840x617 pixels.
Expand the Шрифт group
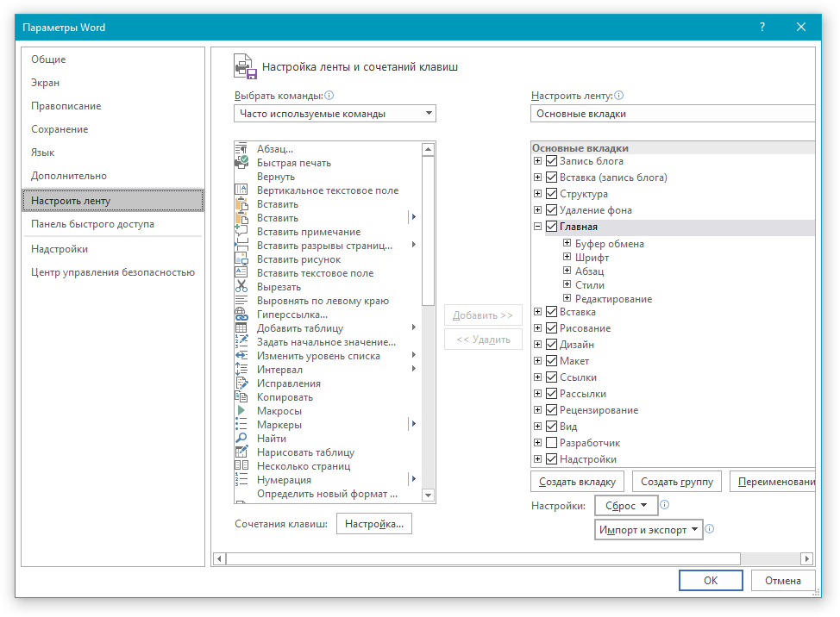pos(567,258)
